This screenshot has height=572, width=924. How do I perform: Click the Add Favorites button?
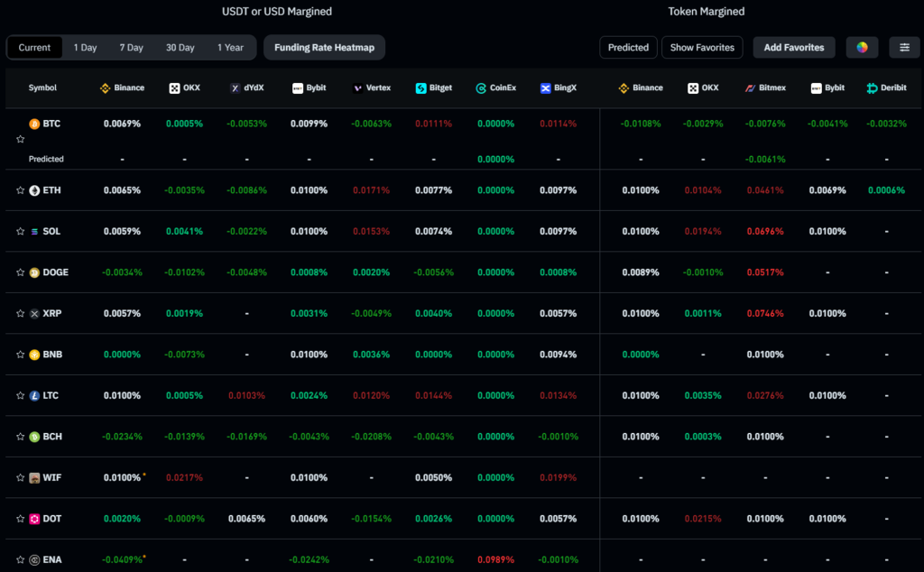click(794, 48)
